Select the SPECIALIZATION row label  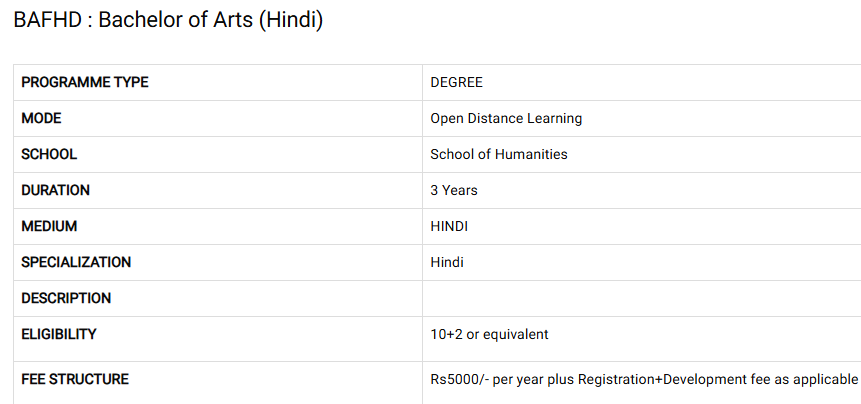[76, 262]
